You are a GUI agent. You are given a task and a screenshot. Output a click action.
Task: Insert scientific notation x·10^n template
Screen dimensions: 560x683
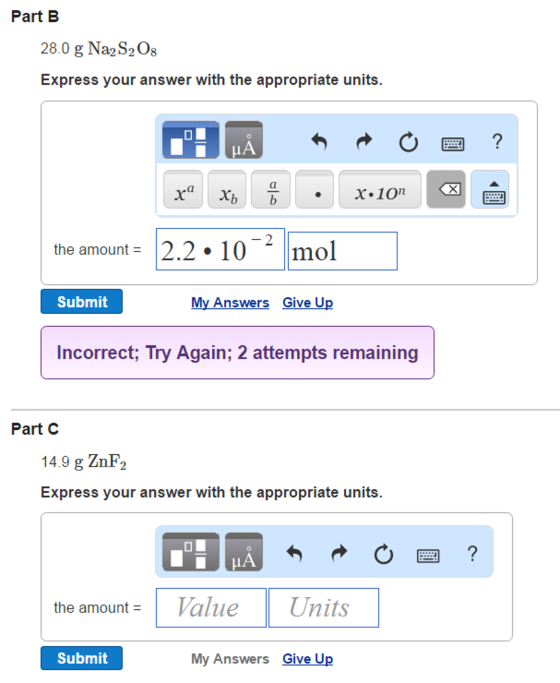tap(380, 189)
